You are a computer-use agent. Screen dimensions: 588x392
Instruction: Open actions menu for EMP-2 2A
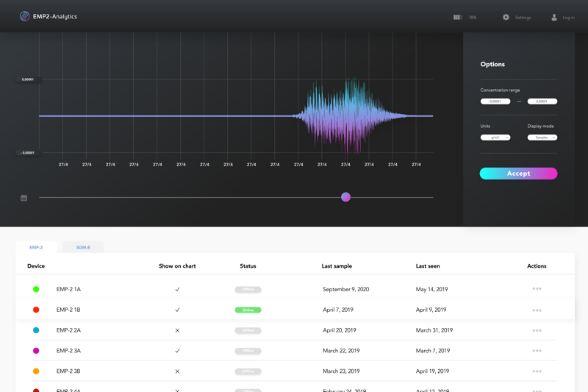coord(537,330)
